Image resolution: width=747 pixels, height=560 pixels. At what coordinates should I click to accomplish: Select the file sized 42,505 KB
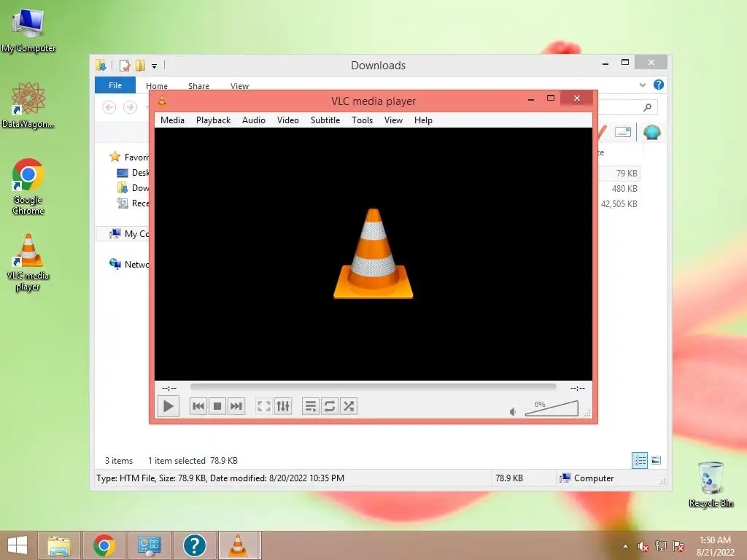click(x=619, y=204)
